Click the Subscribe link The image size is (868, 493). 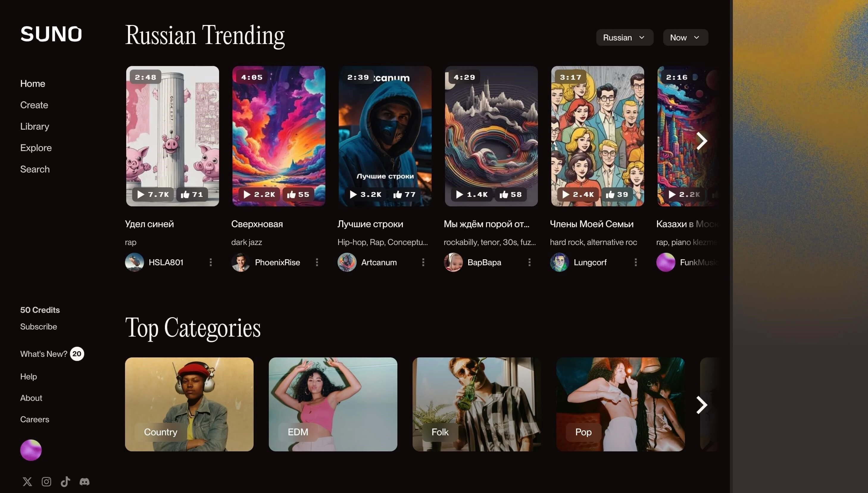[x=38, y=326]
